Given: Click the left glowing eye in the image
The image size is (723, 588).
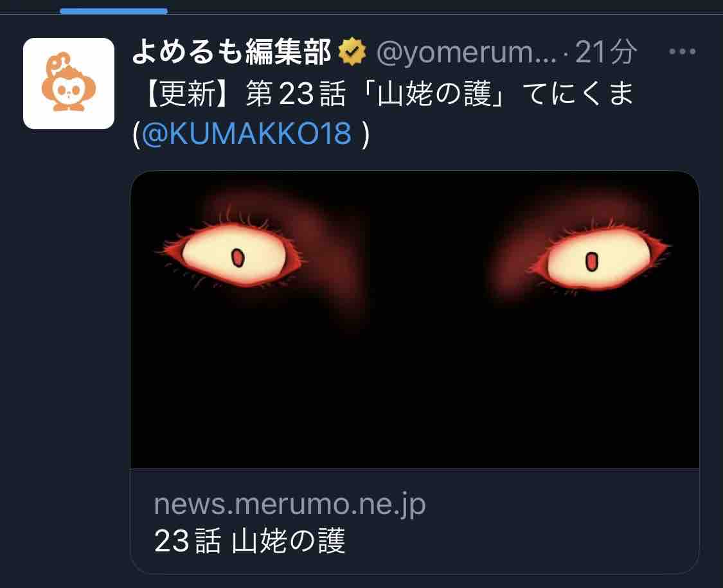Looking at the screenshot, I should [234, 255].
